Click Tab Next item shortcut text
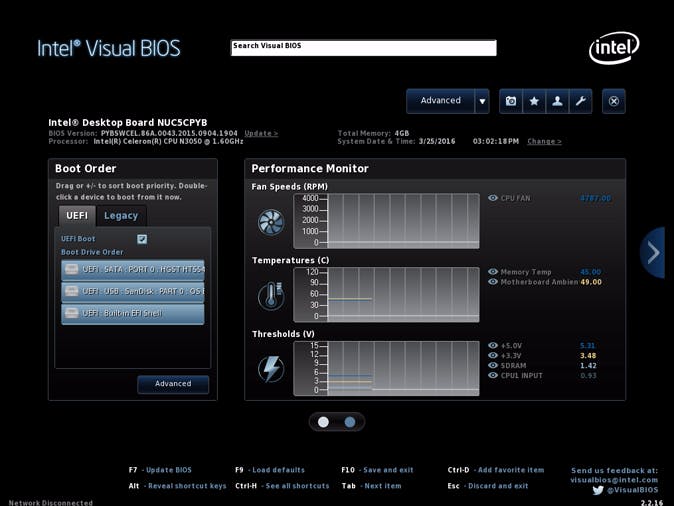 pos(371,486)
